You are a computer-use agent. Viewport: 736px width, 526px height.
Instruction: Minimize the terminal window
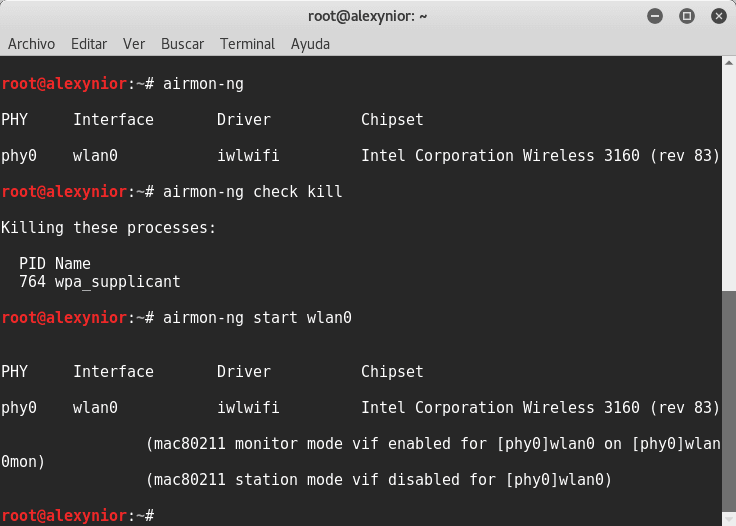click(655, 16)
